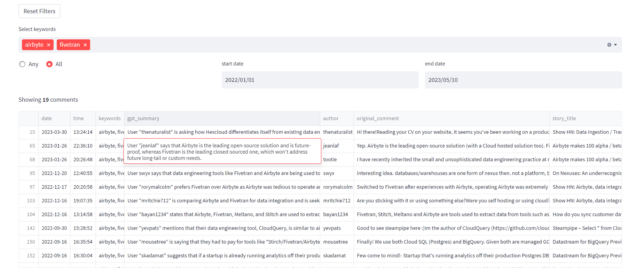Remove the fivetran keyword tag
644x279 pixels.
85,45
